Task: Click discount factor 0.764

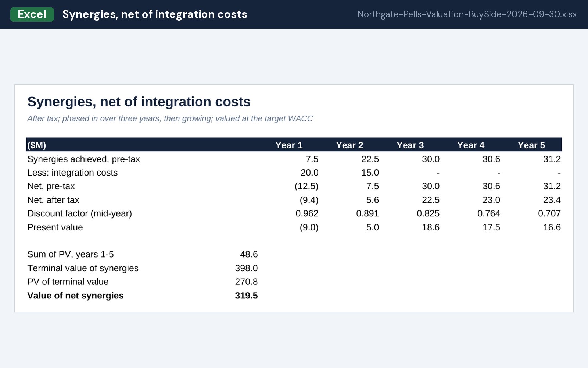Action: pyautogui.click(x=489, y=213)
